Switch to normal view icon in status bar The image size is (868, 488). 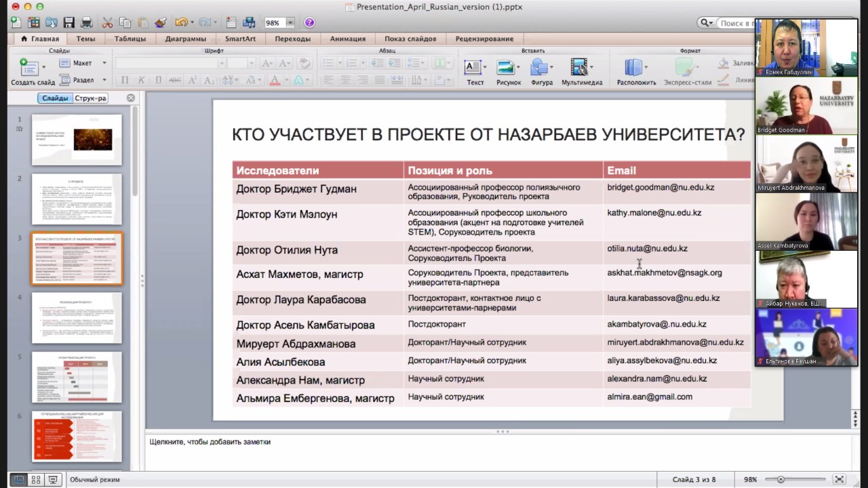[18, 480]
